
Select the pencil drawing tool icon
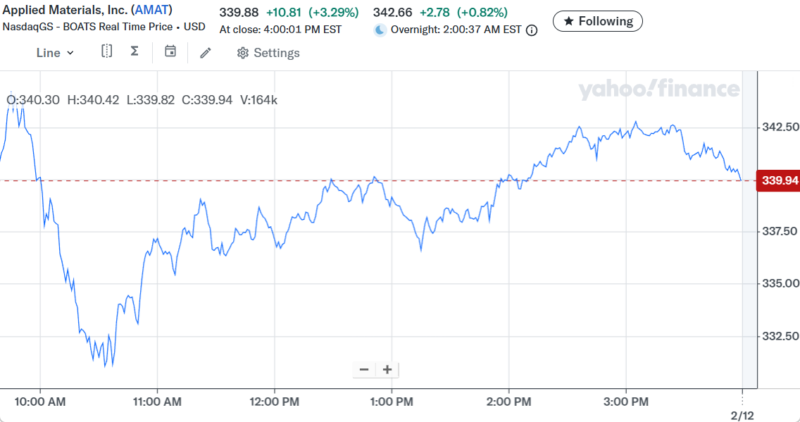(x=205, y=52)
